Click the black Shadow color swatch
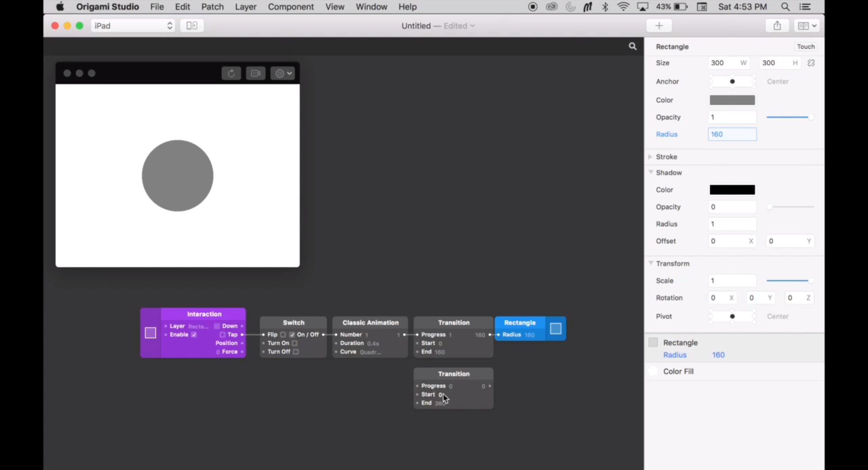 pos(732,190)
